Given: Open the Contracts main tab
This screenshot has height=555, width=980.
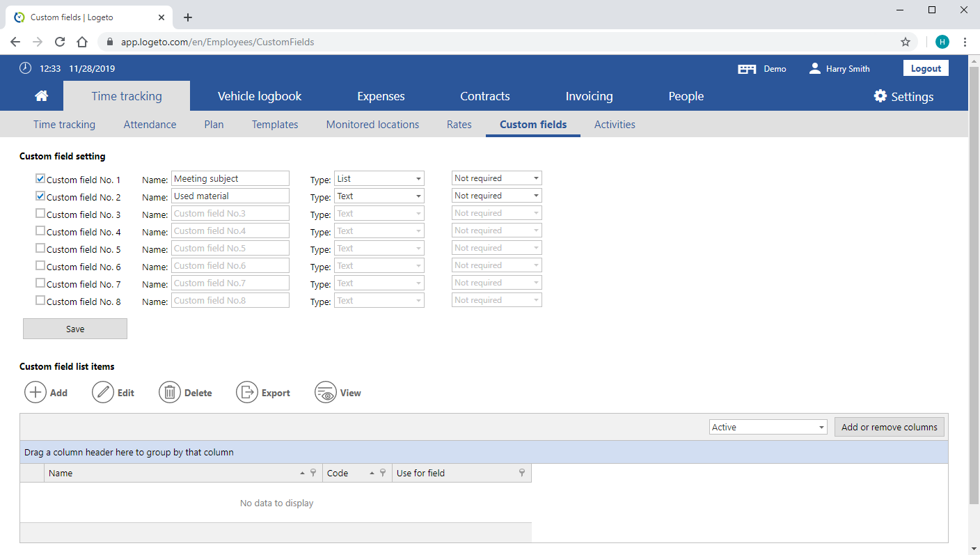Looking at the screenshot, I should pyautogui.click(x=485, y=96).
